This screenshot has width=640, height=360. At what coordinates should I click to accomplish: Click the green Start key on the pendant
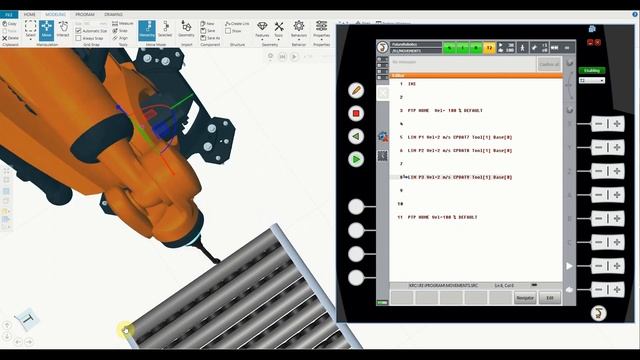pyautogui.click(x=356, y=159)
